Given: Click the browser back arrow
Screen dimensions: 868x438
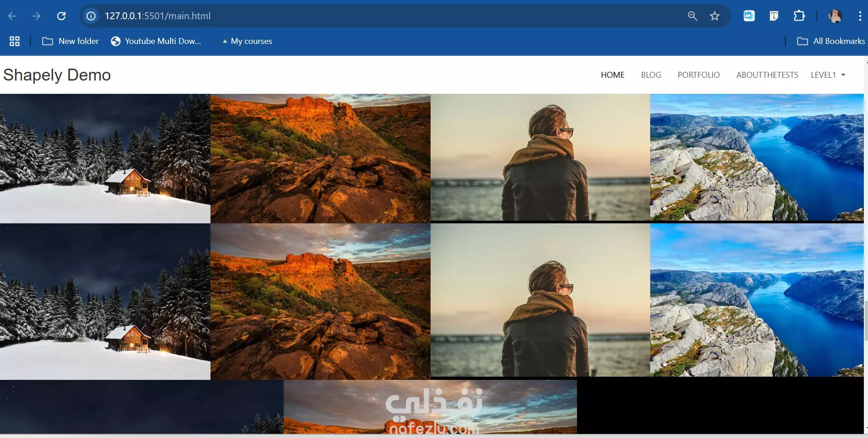Looking at the screenshot, I should click(12, 16).
